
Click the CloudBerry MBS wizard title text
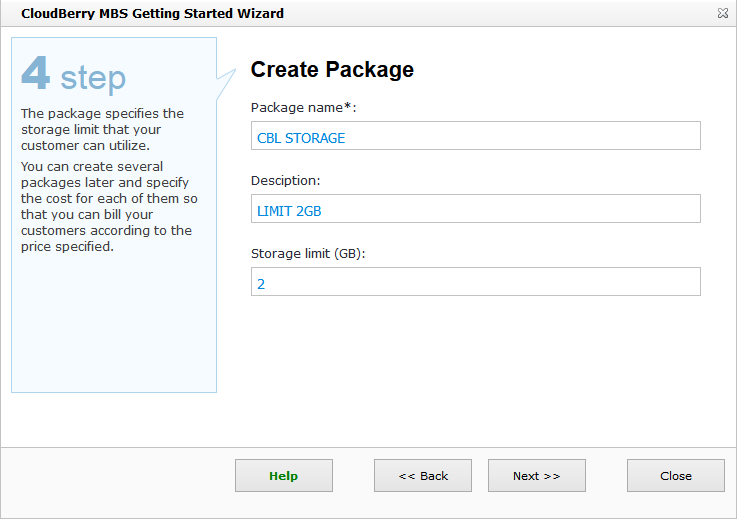point(152,14)
